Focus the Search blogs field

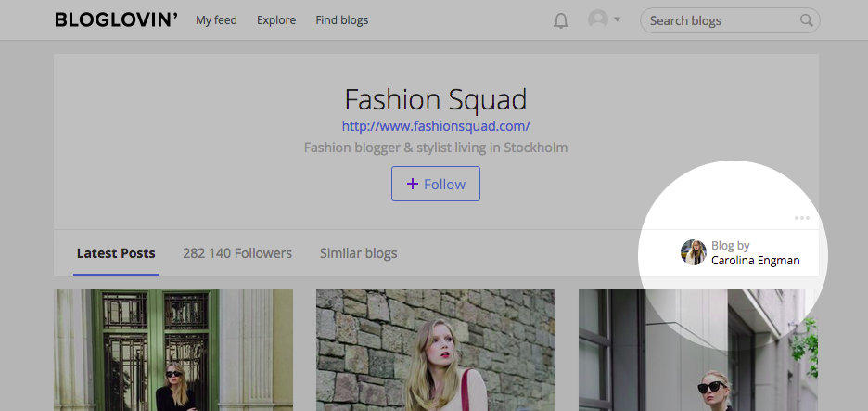tap(730, 20)
